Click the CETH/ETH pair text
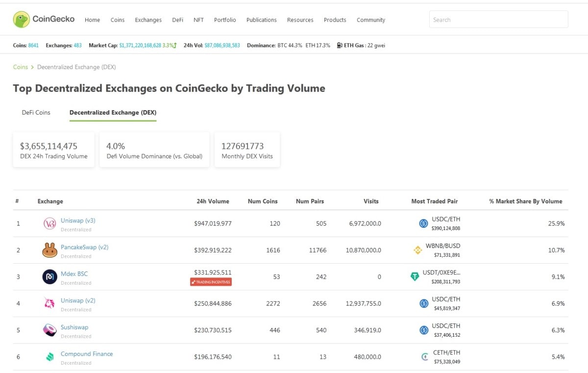This screenshot has height=373, width=588. pyautogui.click(x=447, y=352)
